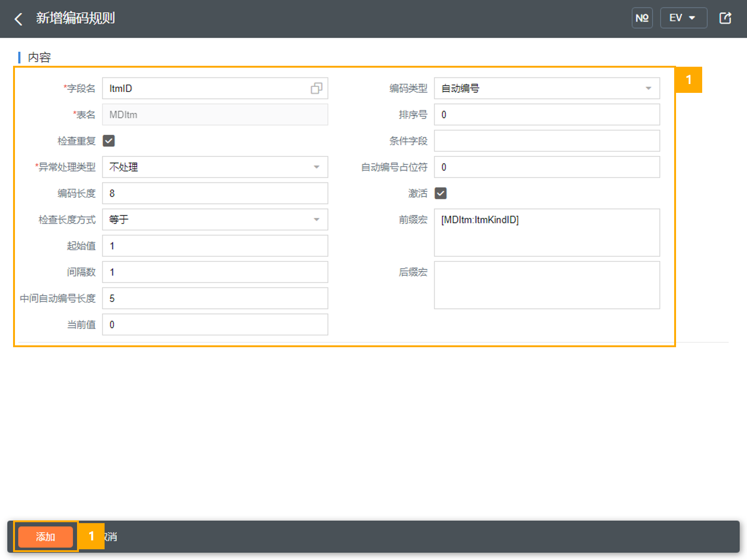Viewport: 747px width, 560px height.
Task: Toggle the 激活 checkbox
Action: pos(441,193)
